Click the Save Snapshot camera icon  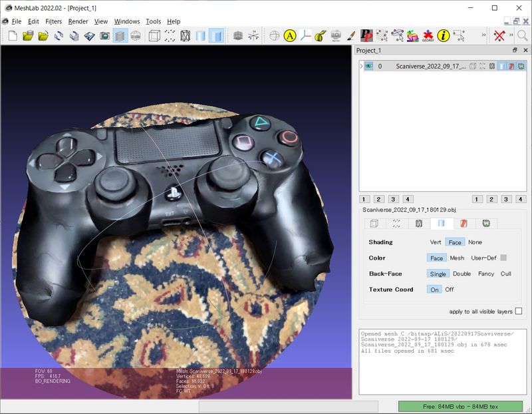(x=104, y=35)
